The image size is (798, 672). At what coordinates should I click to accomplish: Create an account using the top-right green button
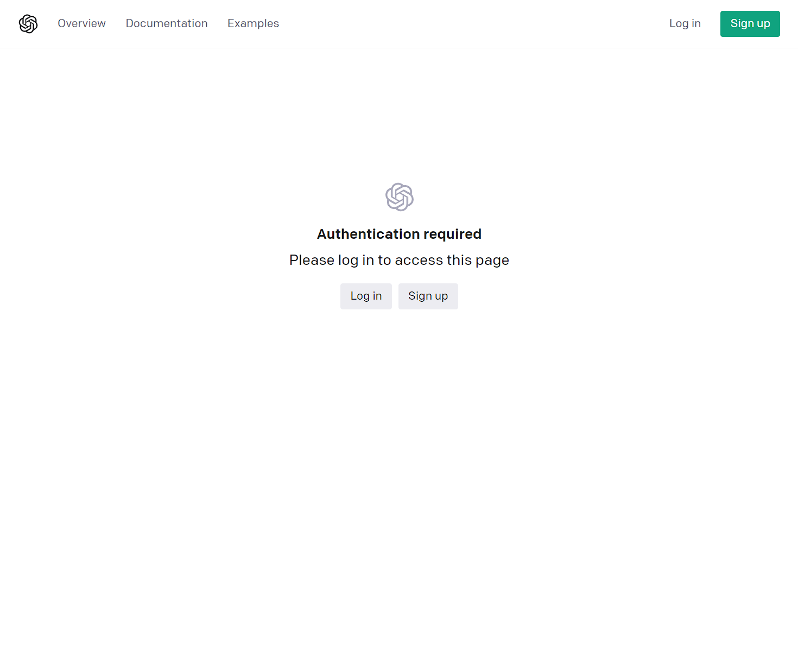click(750, 24)
